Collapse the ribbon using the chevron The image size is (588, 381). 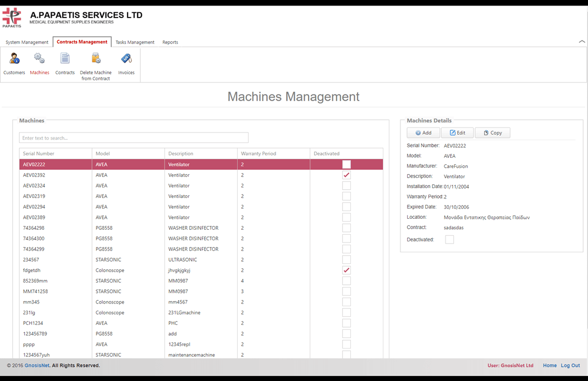tap(581, 42)
